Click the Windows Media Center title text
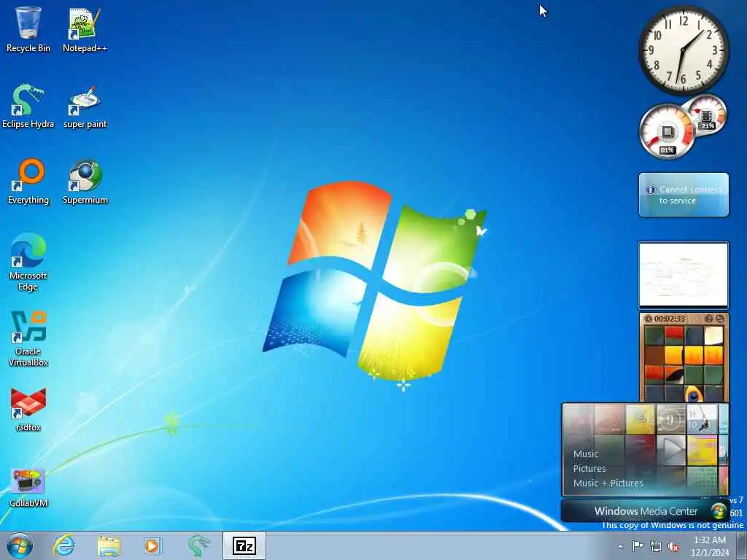 point(646,511)
